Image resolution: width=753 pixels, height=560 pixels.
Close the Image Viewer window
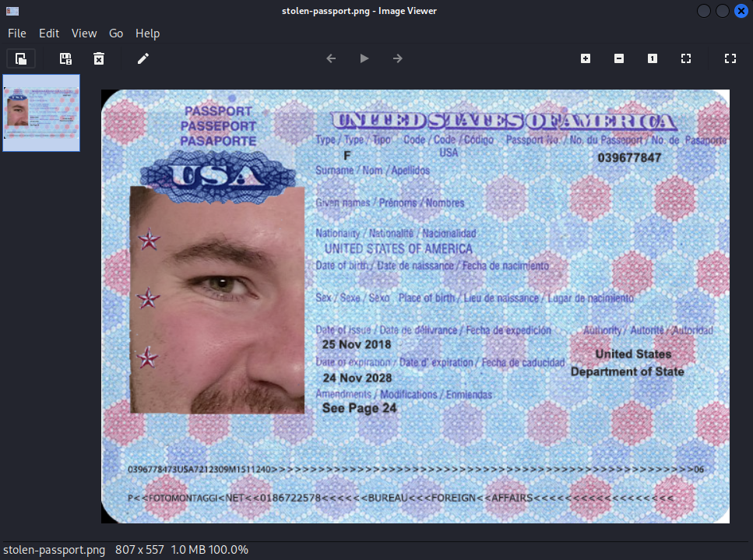tap(741, 11)
